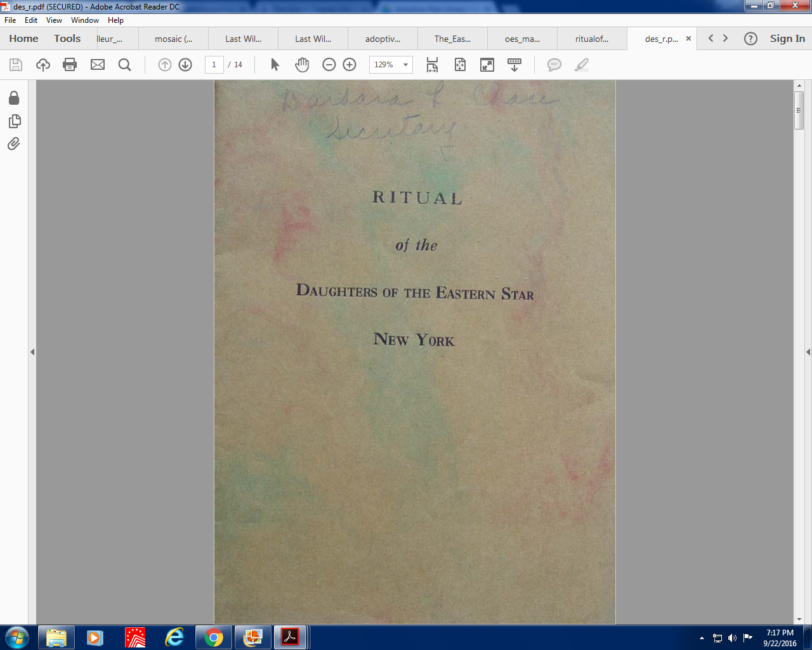
Task: Go to next page arrow
Action: tap(185, 65)
